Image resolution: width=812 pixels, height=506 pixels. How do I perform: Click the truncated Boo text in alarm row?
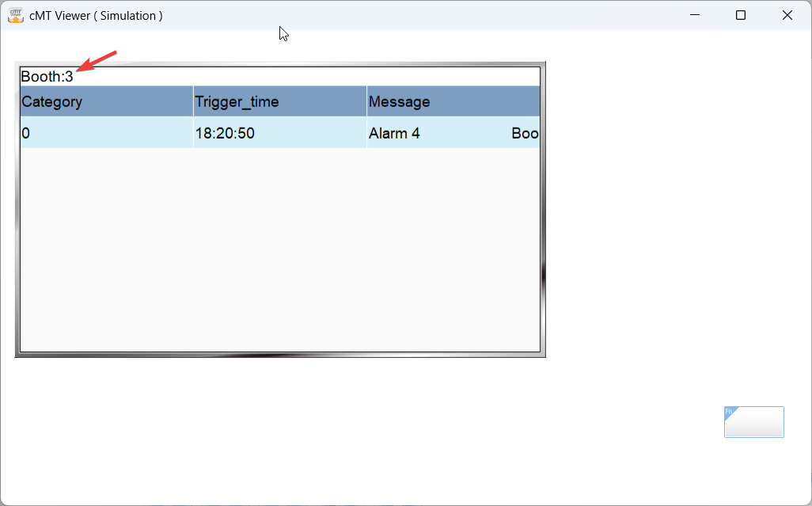(525, 133)
